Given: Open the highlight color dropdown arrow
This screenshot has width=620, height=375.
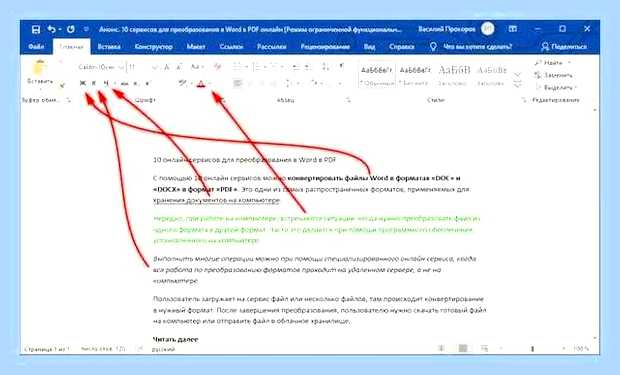Looking at the screenshot, I should pos(191,83).
